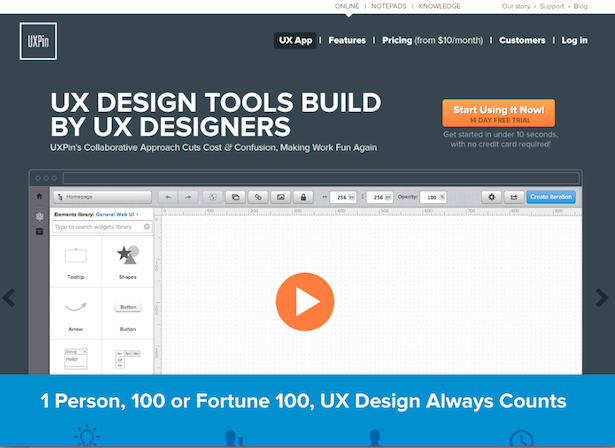This screenshot has width=615, height=448.
Task: Click the Create iteration button
Action: tap(551, 197)
